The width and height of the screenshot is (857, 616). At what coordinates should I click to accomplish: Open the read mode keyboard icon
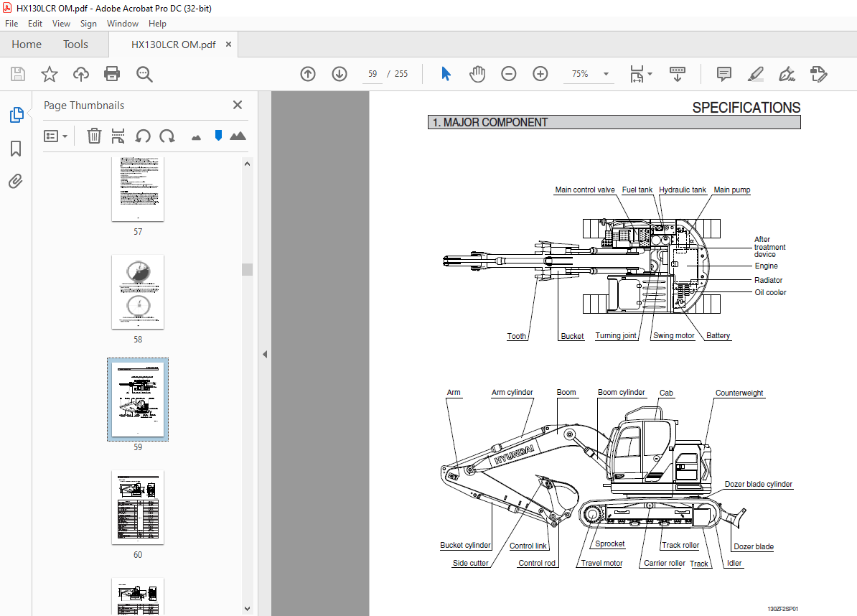click(x=677, y=74)
